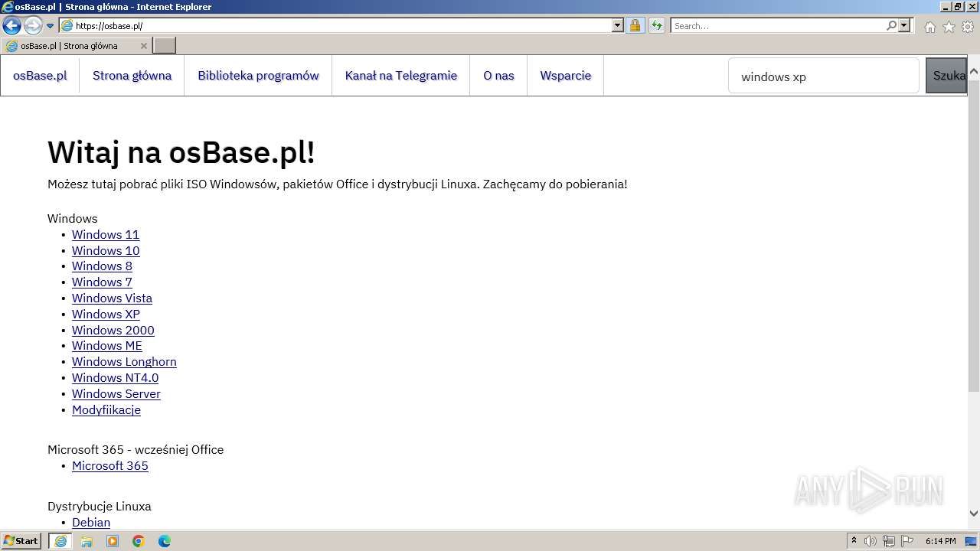Close the osBase.pl tab
This screenshot has height=551, width=980.
coord(143,46)
